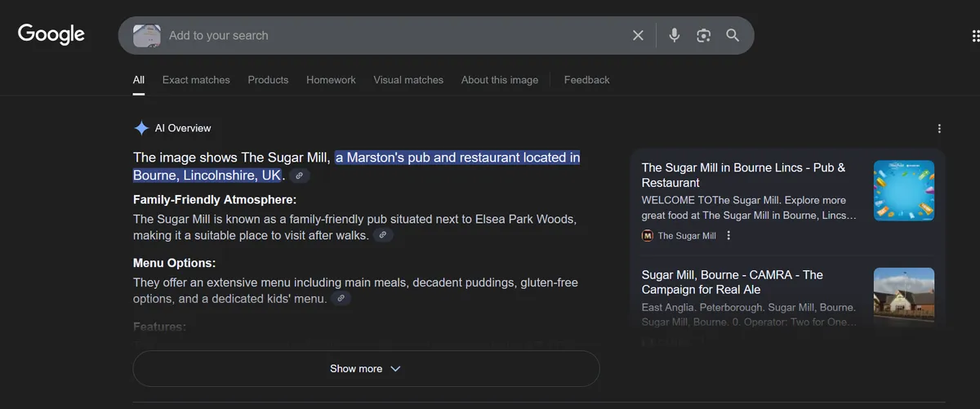Go to the Google logo home
Viewport: 980px width, 409px height.
(x=51, y=34)
